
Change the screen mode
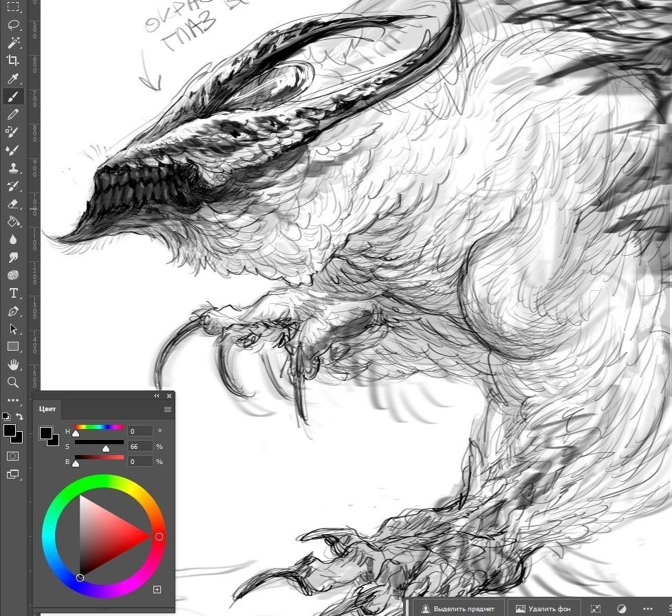point(13,474)
